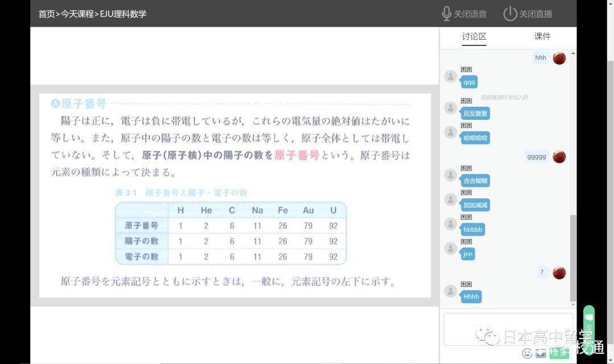Click value 79 in the 原子番号 row

(x=308, y=225)
